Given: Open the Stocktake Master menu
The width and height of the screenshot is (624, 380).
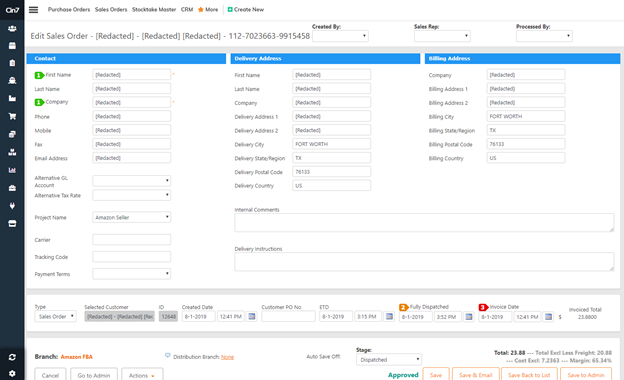Looking at the screenshot, I should pos(154,10).
